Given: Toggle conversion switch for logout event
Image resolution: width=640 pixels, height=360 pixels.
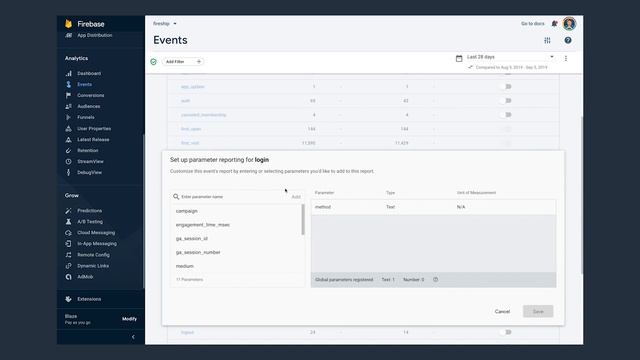Looking at the screenshot, I should [506, 332].
